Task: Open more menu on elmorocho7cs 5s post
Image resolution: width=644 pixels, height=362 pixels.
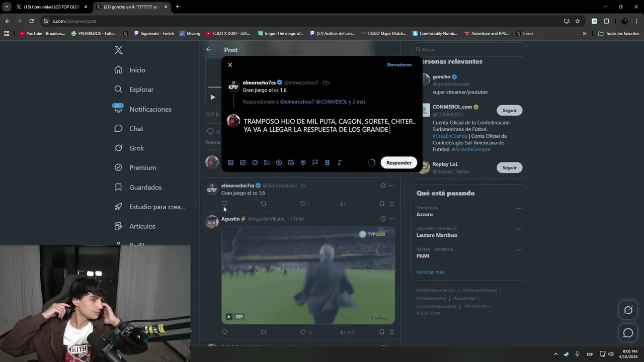Action: [x=391, y=186]
